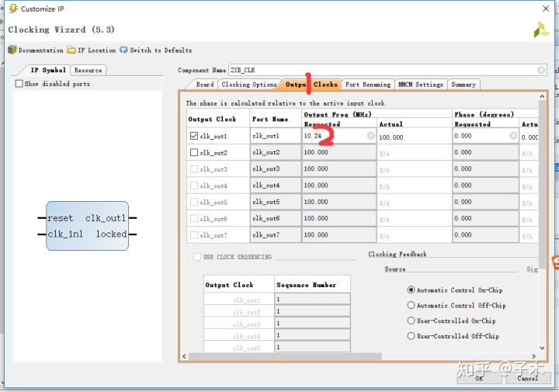Click the clk_out7 port name field
559x392 pixels.
275,235
